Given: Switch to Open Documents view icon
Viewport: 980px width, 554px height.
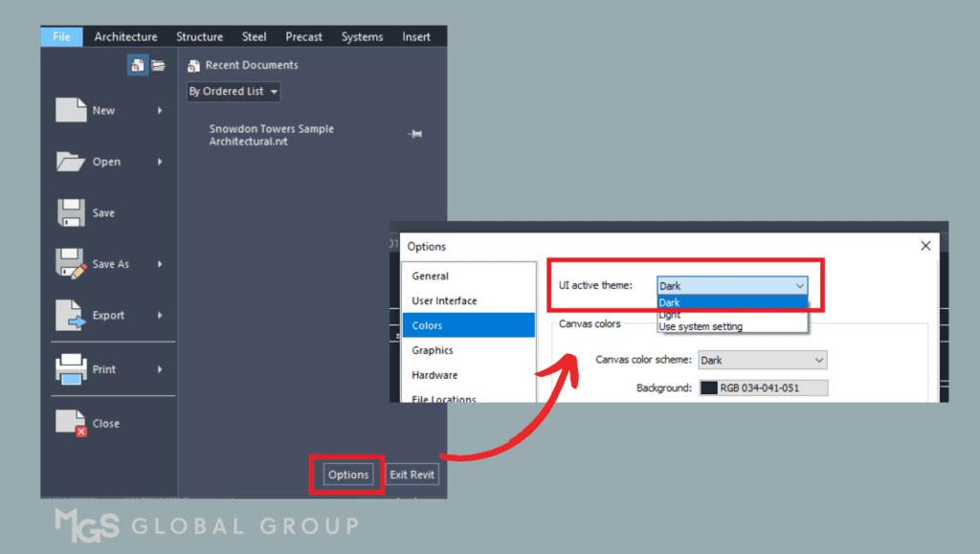Looking at the screenshot, I should [x=158, y=65].
